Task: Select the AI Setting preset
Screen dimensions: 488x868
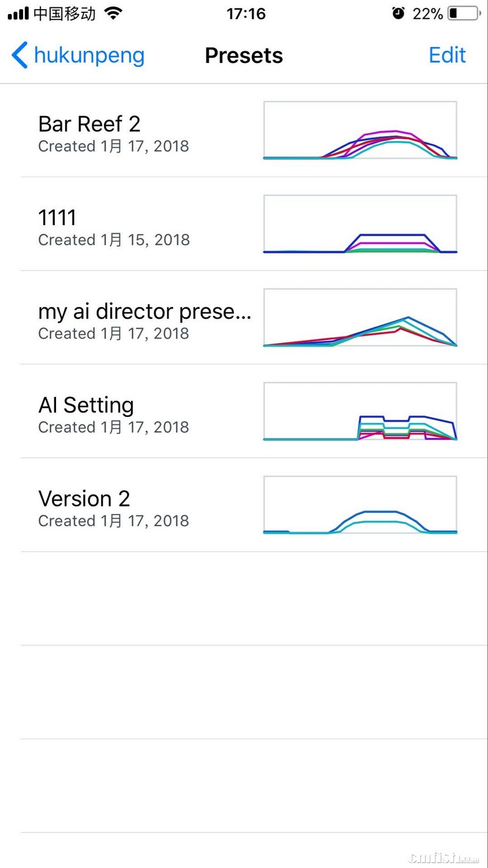Action: coord(86,405)
